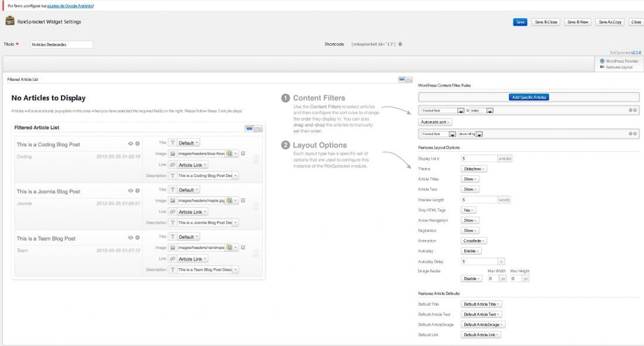Click the info icon for Team Blog Post
The height and width of the screenshot is (346, 644).
(138, 238)
